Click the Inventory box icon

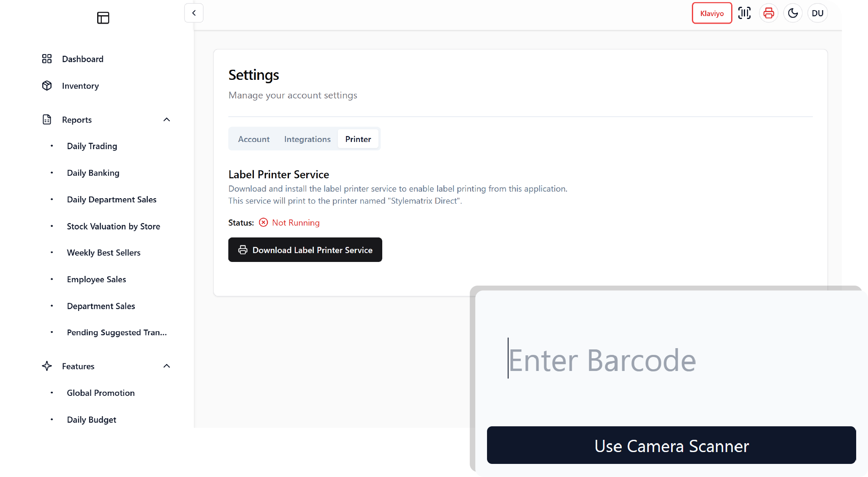(x=47, y=86)
